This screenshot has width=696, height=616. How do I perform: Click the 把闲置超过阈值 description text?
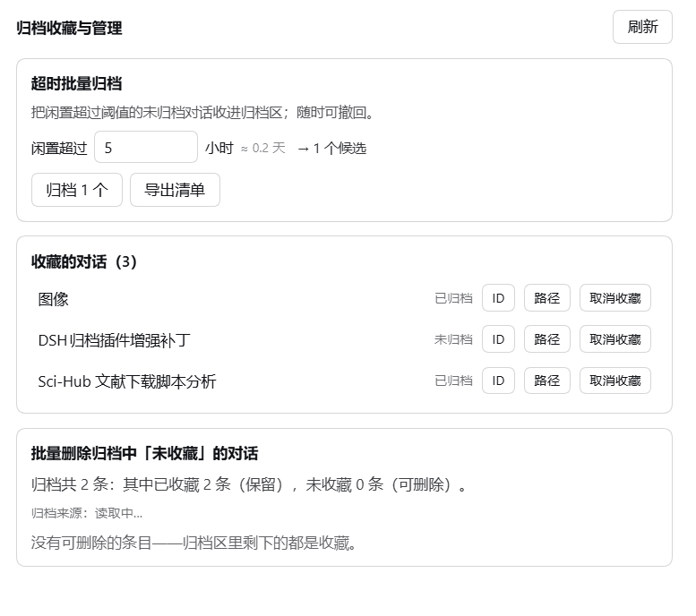tap(202, 113)
